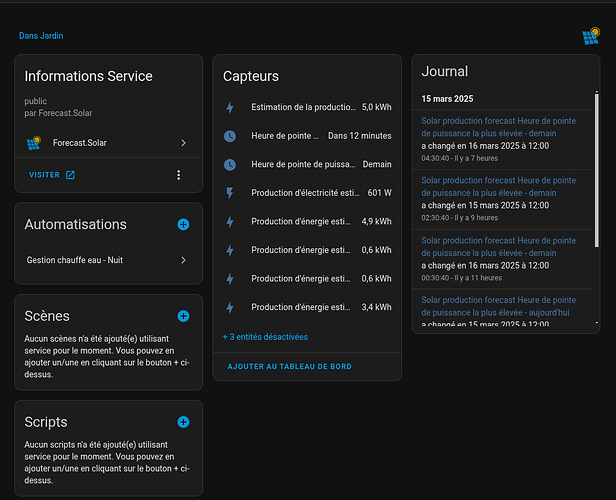Open journal link ending with aujourd'hui
This screenshot has width=616, height=500.
[499, 306]
